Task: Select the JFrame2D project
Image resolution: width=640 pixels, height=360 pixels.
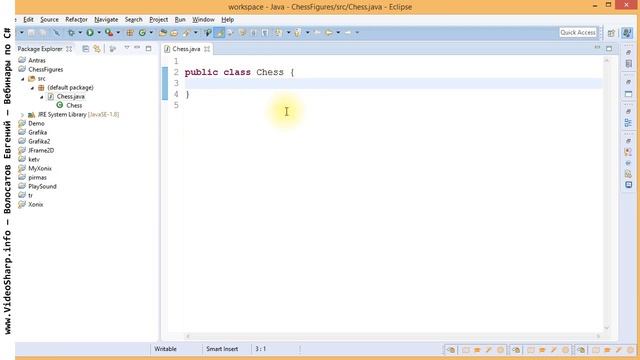Action: coord(41,150)
